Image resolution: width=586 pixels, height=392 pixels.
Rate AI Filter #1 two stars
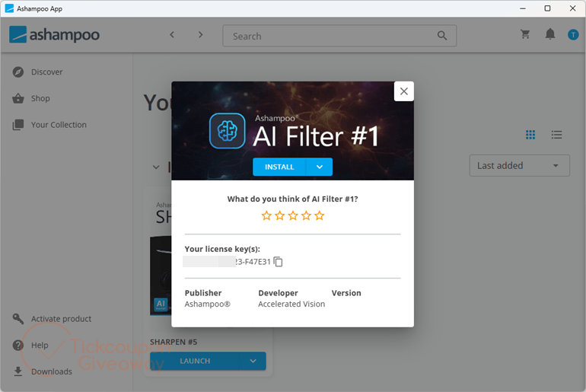click(279, 215)
